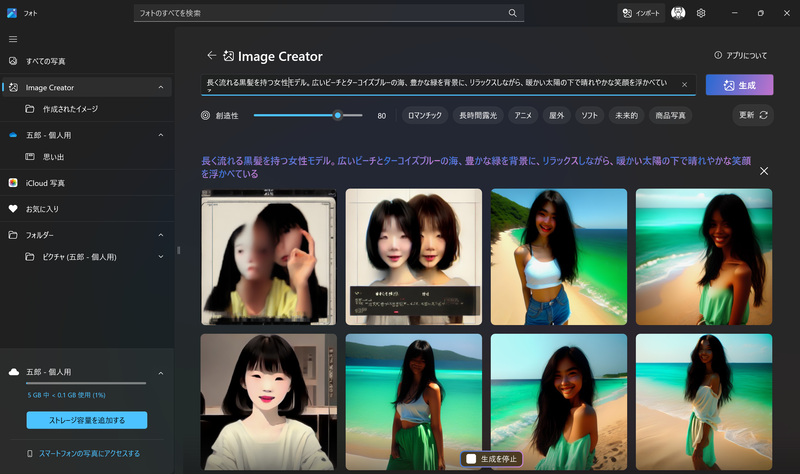The image size is (800, 474).
Task: Select the '商品写真' style chip
Action: click(x=670, y=115)
